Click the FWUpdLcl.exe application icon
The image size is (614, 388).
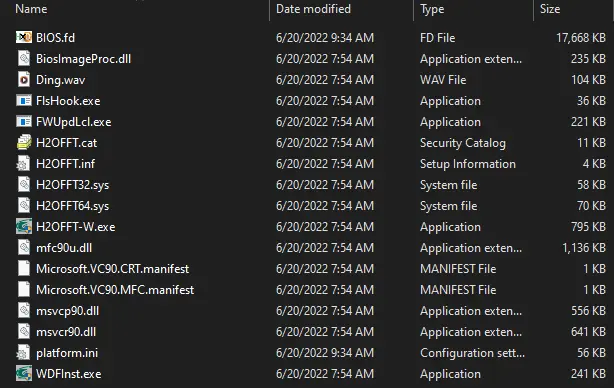pos(24,122)
